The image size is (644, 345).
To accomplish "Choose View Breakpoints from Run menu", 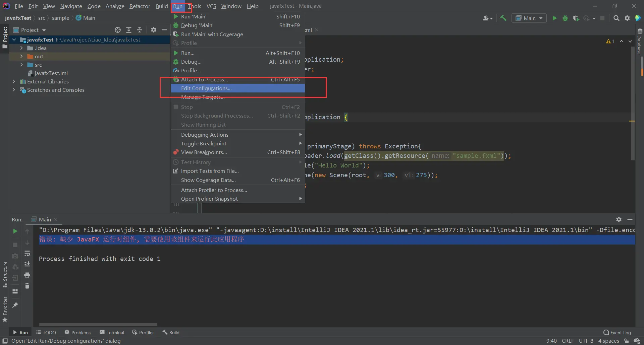I will pyautogui.click(x=204, y=152).
